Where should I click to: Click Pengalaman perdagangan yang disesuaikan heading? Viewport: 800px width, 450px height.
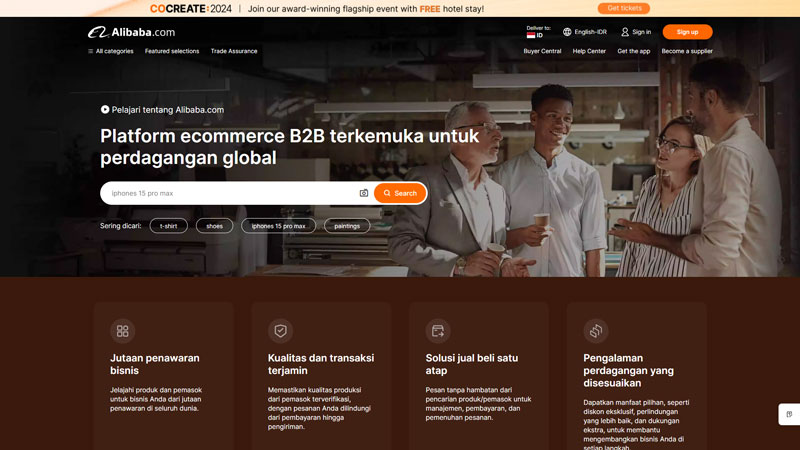(x=629, y=370)
